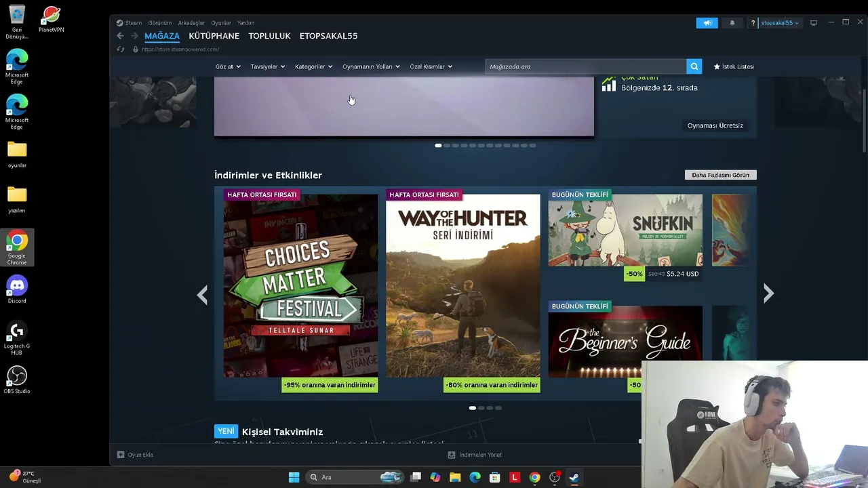
Task: Open the Arkadaşlar menu
Action: 191,23
